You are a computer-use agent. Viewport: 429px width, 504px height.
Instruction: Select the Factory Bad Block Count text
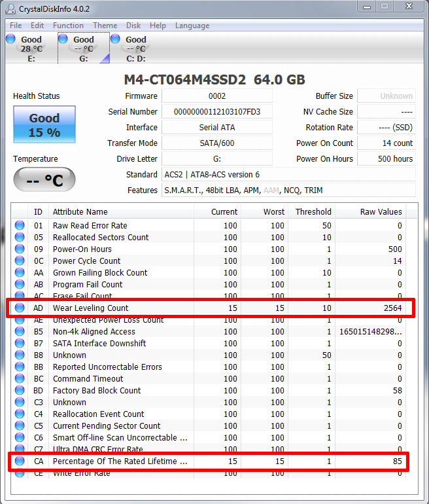click(x=97, y=391)
